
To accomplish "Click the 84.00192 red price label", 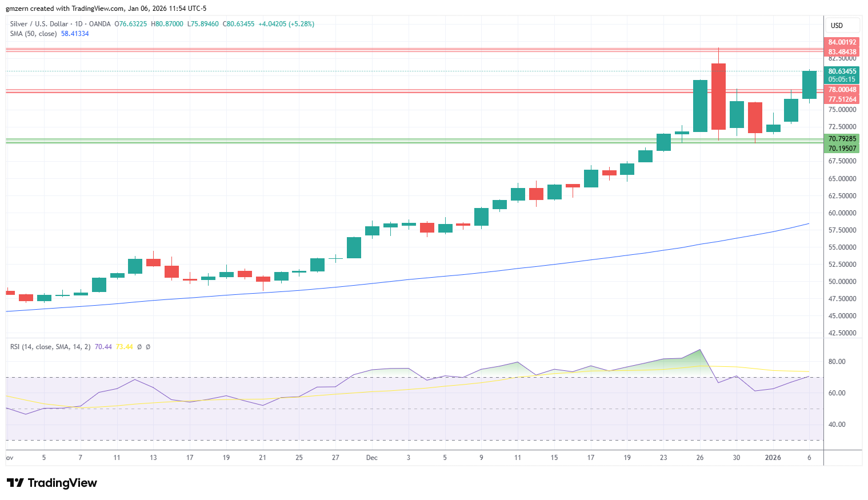I will click(x=842, y=42).
